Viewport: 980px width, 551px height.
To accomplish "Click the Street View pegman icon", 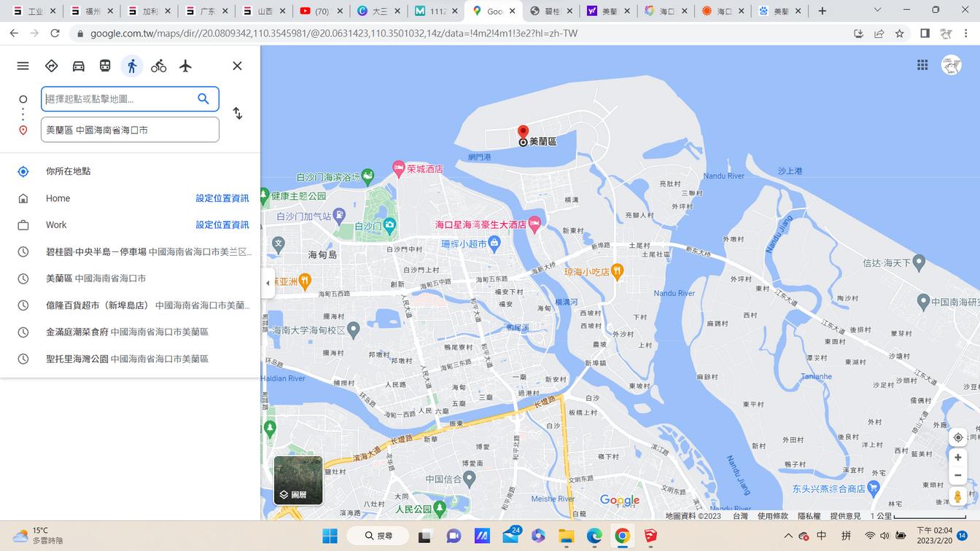I will (x=958, y=497).
